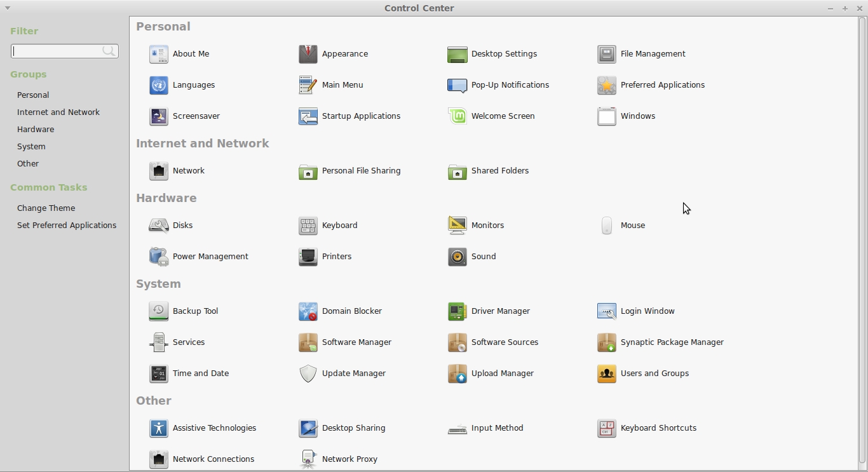Open the Sound speaker icon
The image size is (868, 472).
tap(457, 257)
